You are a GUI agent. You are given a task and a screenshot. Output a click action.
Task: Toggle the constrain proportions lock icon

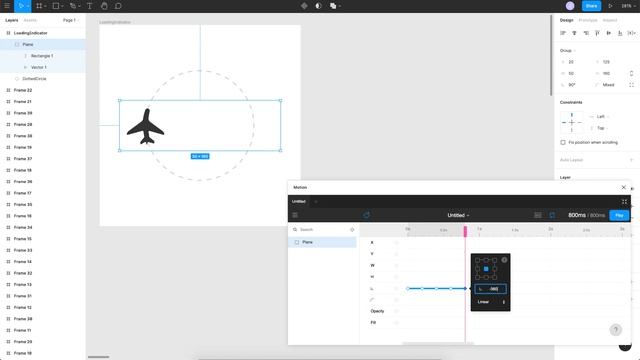click(631, 73)
